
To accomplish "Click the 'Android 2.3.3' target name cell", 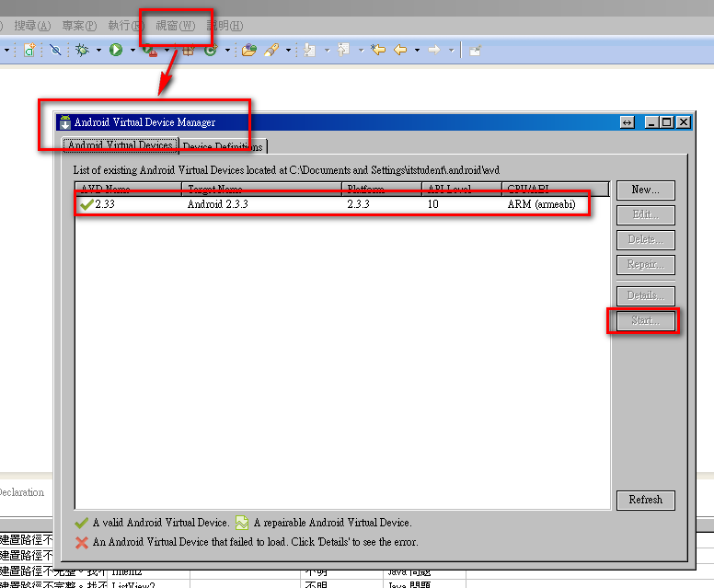I will (218, 204).
